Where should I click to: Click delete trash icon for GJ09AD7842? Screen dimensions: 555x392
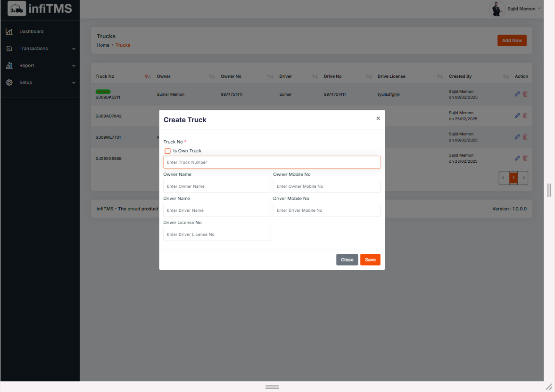[x=525, y=116]
